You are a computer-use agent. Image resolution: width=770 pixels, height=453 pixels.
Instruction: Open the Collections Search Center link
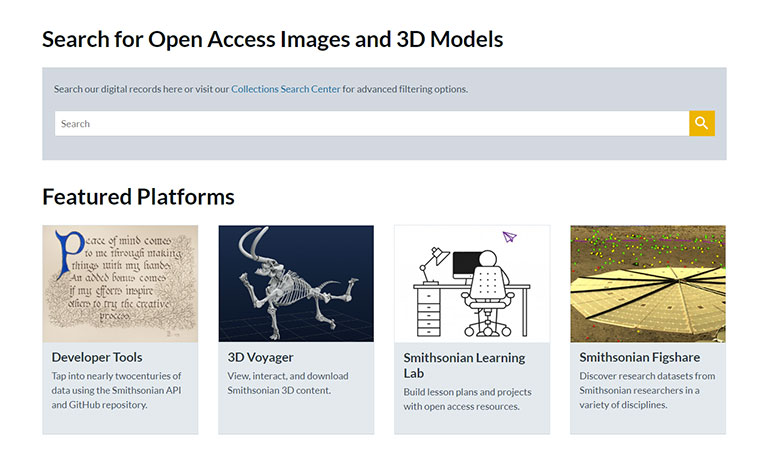tap(285, 89)
